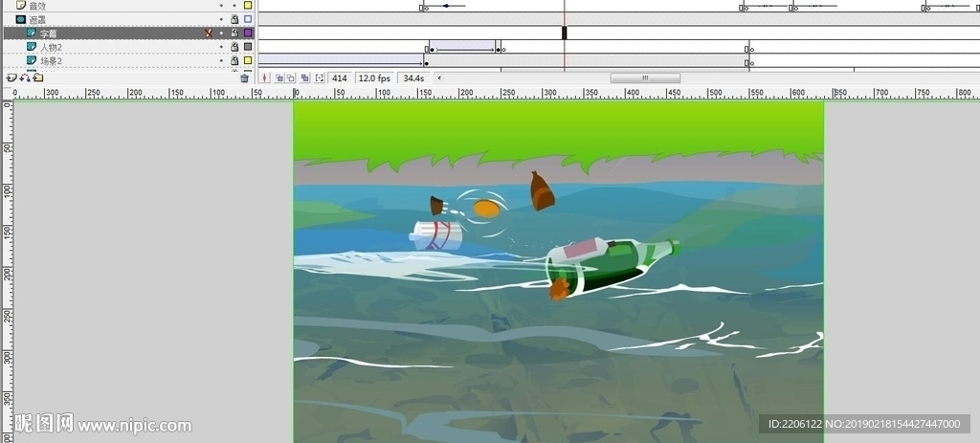This screenshot has height=443, width=980.
Task: Click yellow outline swatch of 场景2 layer
Action: click(248, 60)
